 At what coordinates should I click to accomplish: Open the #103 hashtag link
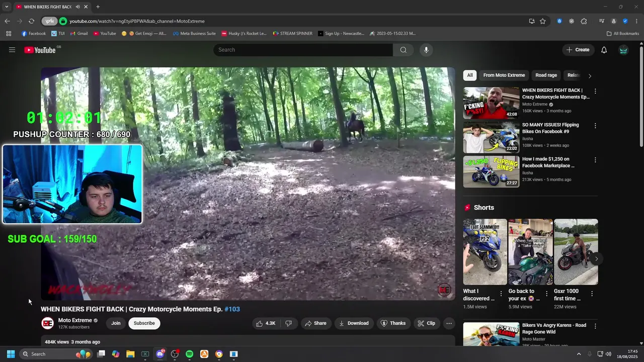click(x=232, y=309)
